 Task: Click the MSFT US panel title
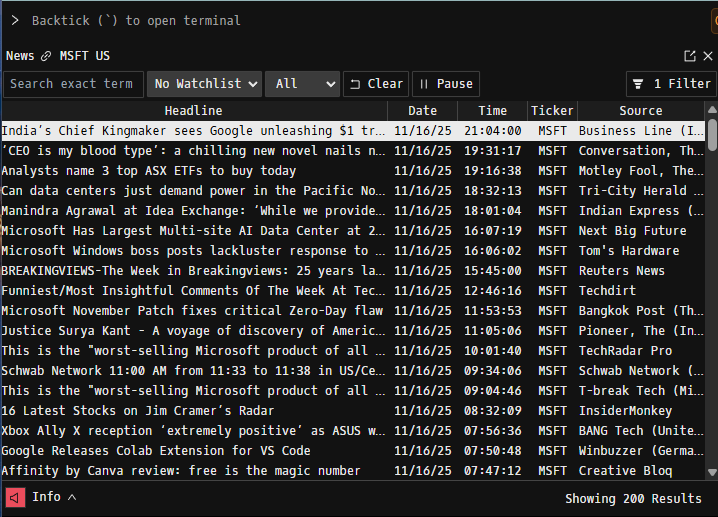[85, 56]
